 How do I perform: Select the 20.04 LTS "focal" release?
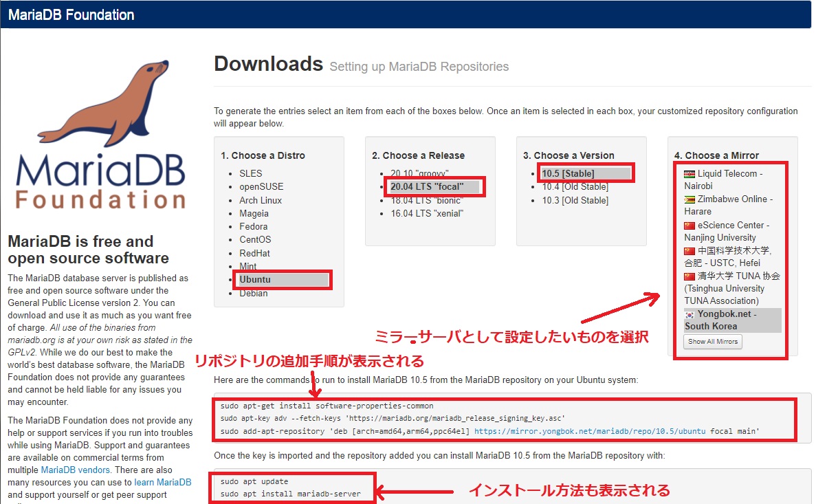tap(435, 186)
